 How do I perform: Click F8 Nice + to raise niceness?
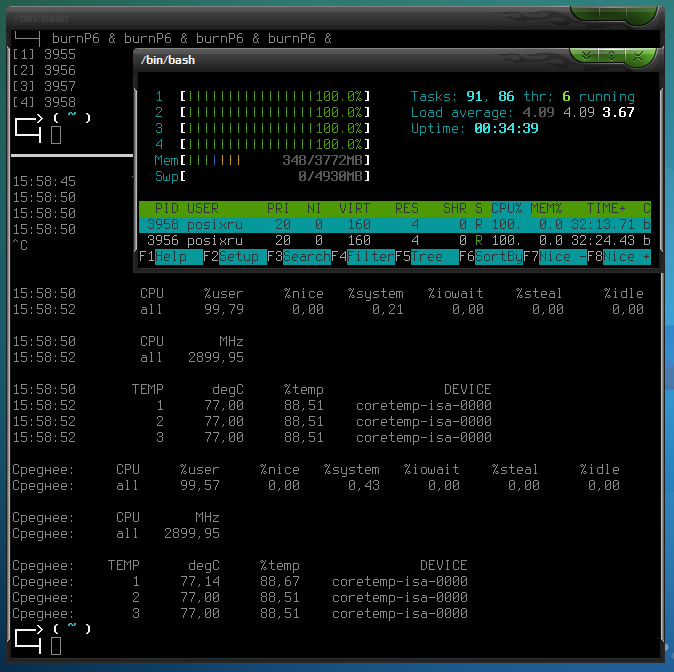click(619, 257)
